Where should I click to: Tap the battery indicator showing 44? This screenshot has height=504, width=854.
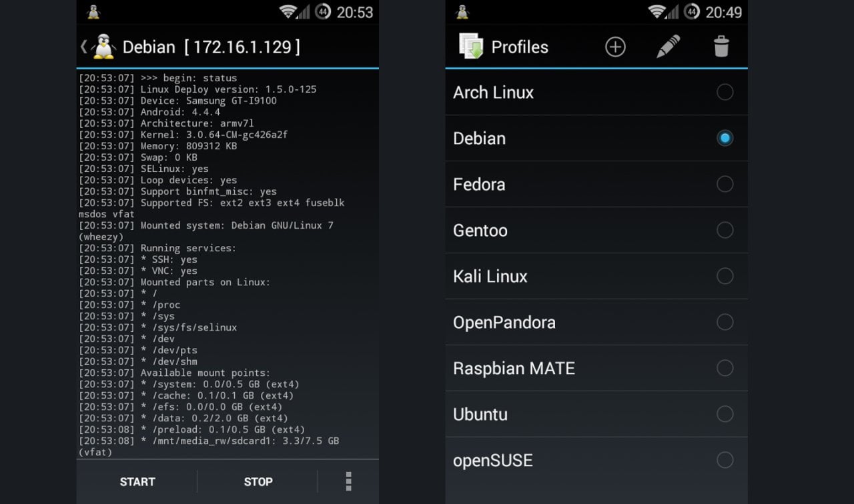tap(325, 11)
